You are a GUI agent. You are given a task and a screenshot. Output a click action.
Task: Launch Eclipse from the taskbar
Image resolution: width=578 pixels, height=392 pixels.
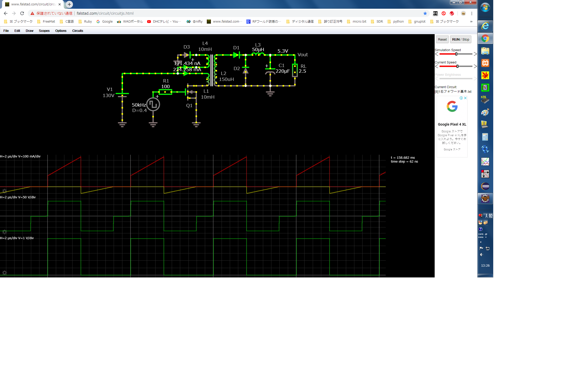pos(485,186)
